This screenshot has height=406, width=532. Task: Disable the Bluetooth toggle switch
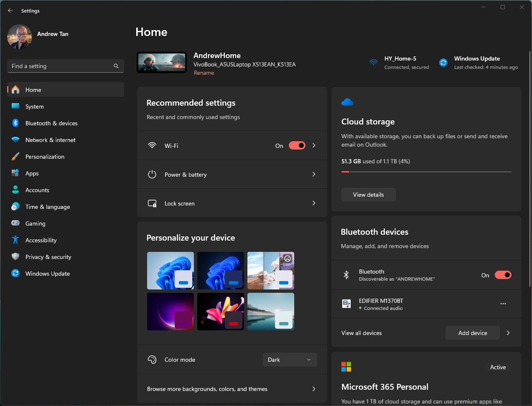point(503,275)
